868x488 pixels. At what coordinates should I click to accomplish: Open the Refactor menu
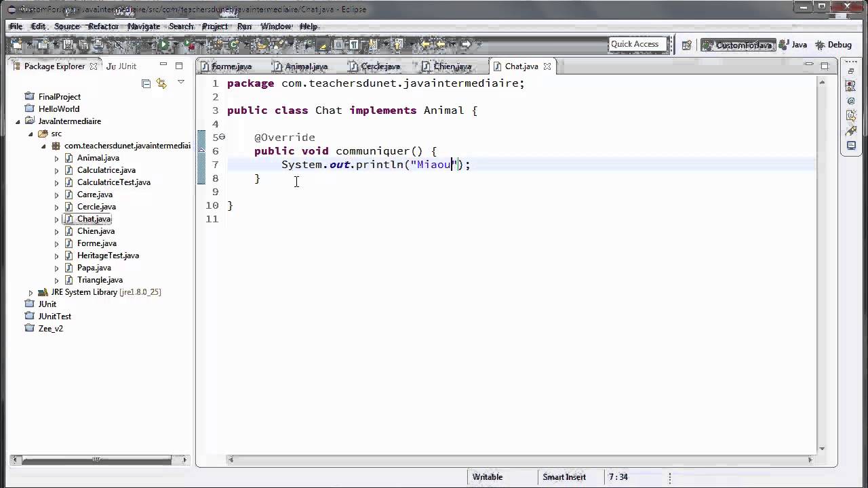click(103, 26)
